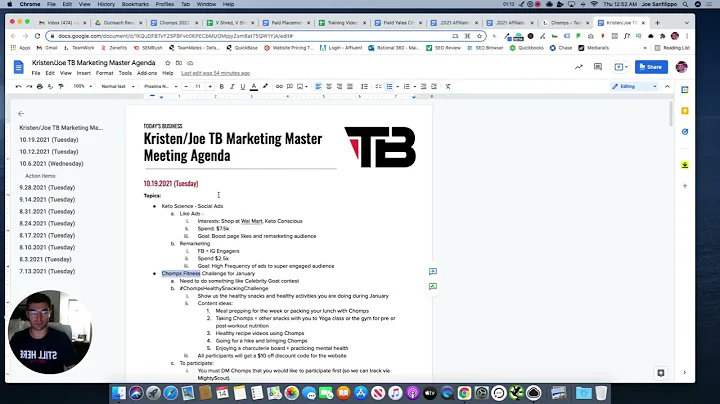This screenshot has height=404, width=720.
Task: Open the comment history icon
Action: [597, 67]
